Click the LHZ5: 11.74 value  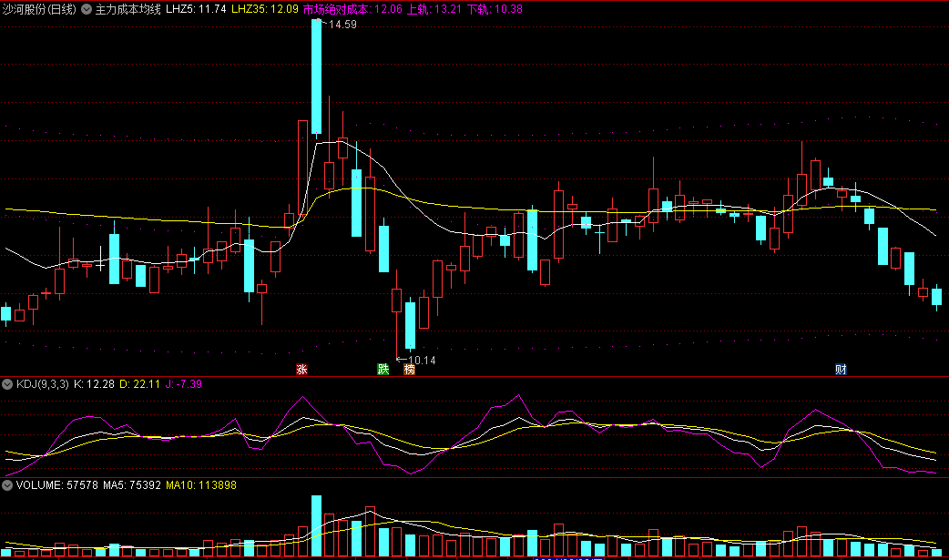pyautogui.click(x=196, y=9)
